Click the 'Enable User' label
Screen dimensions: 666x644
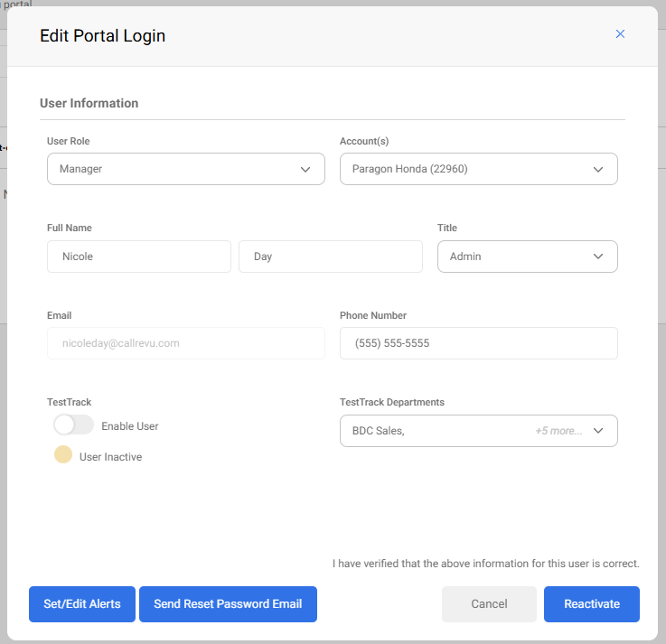[130, 426]
